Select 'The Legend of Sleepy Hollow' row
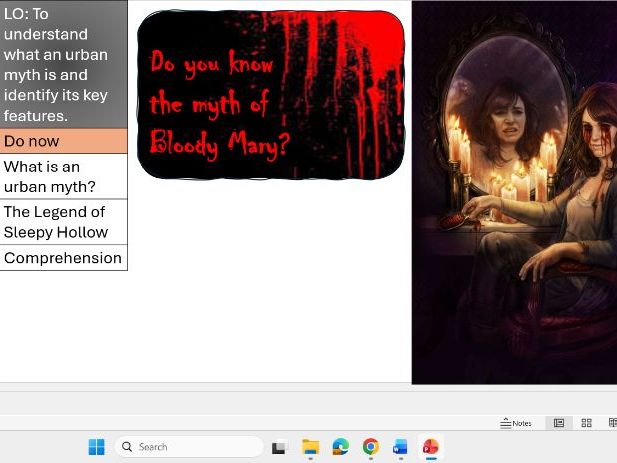617x463 pixels. point(64,222)
